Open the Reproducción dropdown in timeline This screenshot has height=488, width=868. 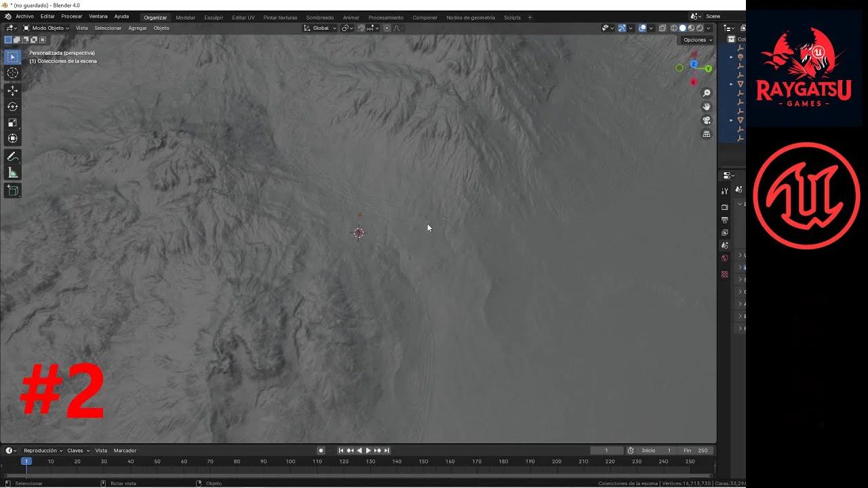point(43,451)
